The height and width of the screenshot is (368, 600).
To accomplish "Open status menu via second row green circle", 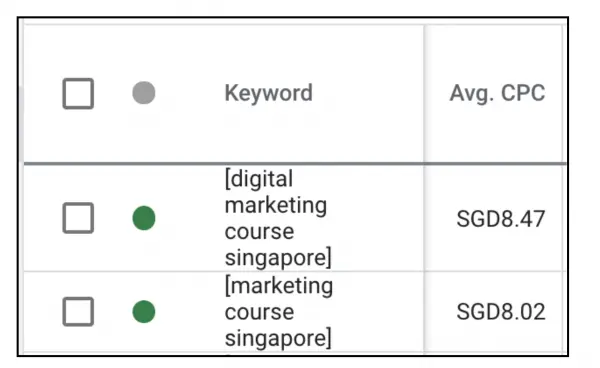I will (x=144, y=312).
